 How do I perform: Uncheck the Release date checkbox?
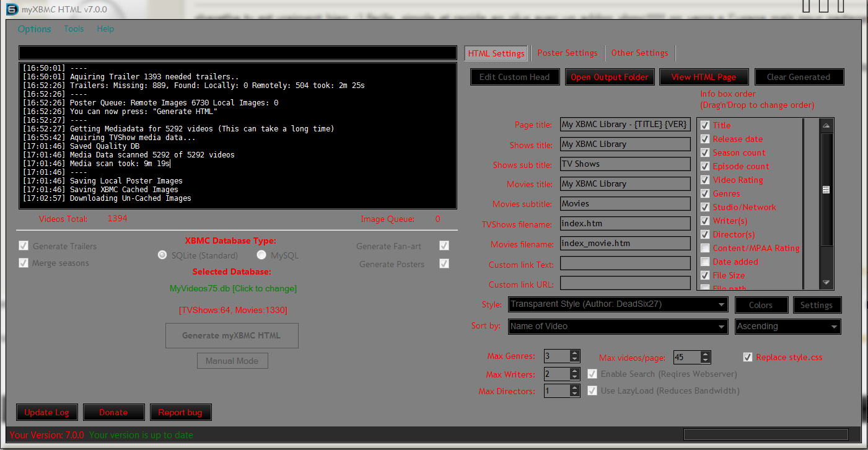pos(705,139)
